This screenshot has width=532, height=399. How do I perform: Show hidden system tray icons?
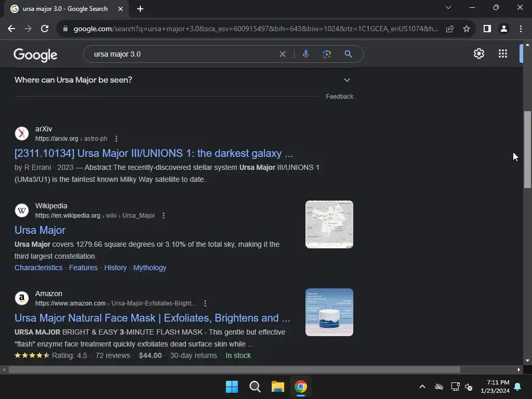click(422, 387)
